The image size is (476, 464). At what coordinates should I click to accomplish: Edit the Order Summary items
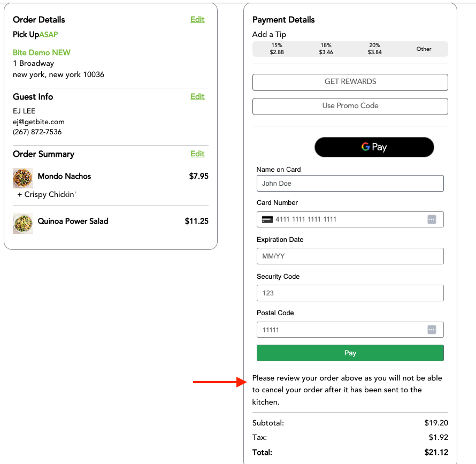[x=197, y=154]
